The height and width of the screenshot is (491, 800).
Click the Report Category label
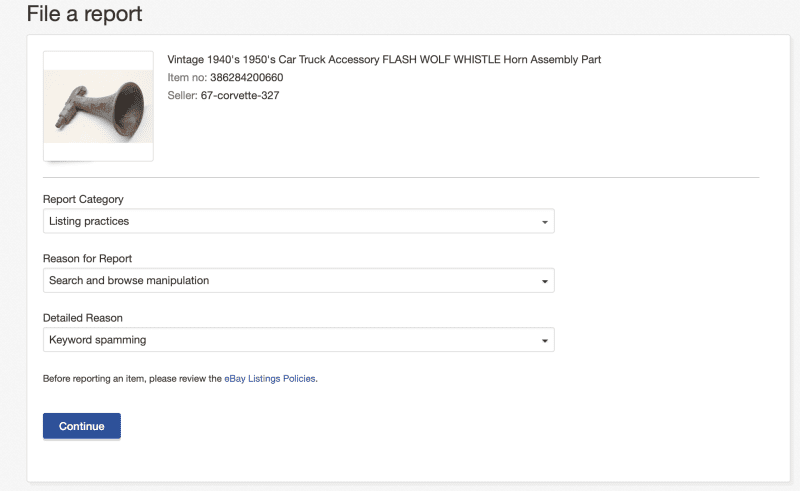click(83, 199)
